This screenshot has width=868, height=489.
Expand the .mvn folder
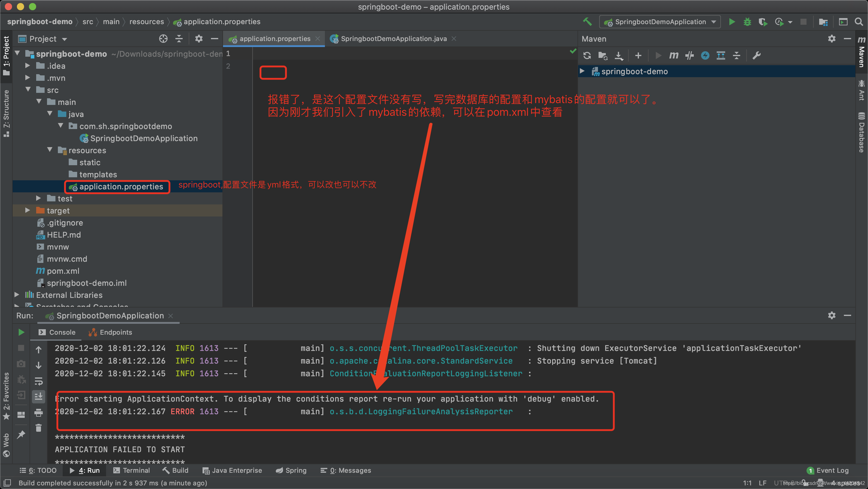pyautogui.click(x=28, y=78)
